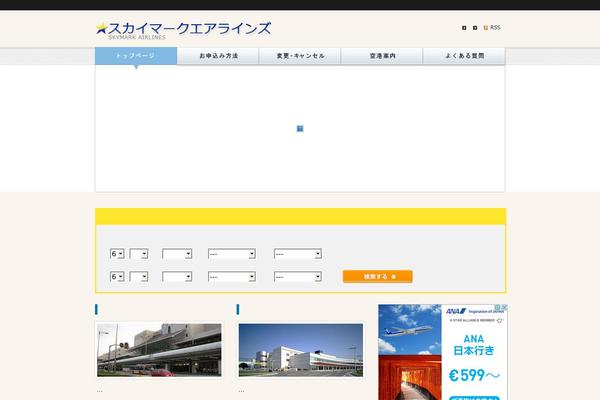
Task: Click the dark square icon immediately left of RSS
Action: pyautogui.click(x=475, y=28)
